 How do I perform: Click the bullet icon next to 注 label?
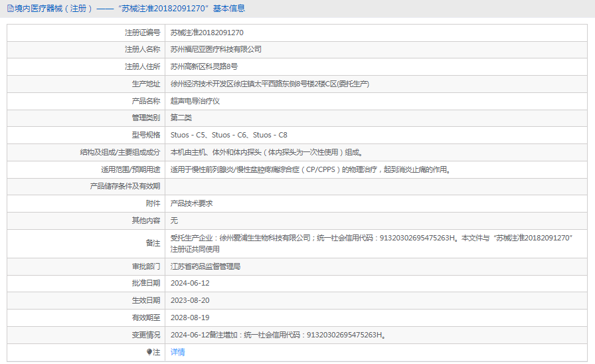pos(149,352)
